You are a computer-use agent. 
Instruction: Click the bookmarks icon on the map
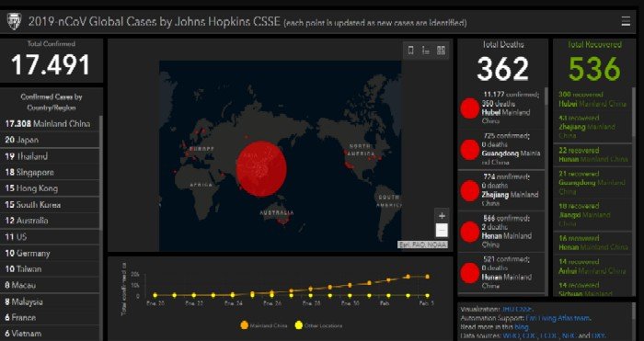410,51
